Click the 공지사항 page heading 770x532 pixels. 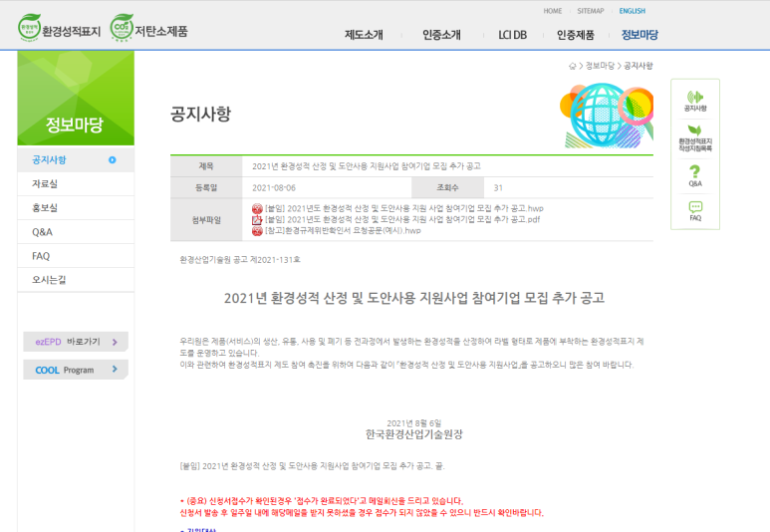200,114
